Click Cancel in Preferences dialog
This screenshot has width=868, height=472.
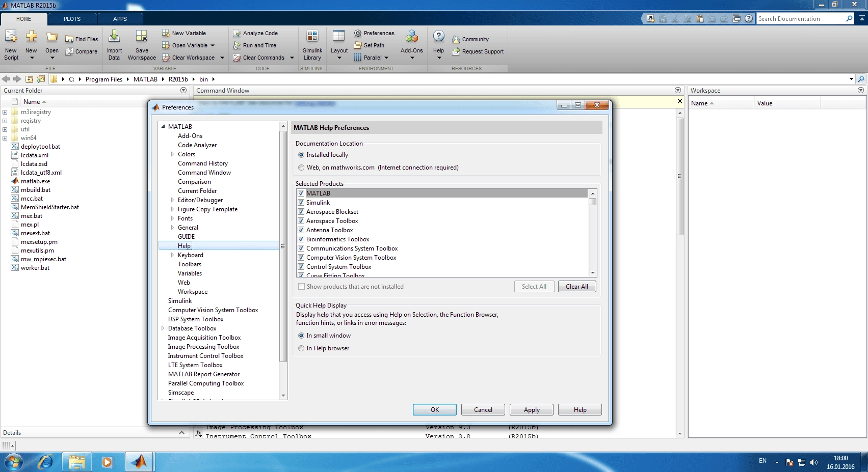pyautogui.click(x=483, y=410)
